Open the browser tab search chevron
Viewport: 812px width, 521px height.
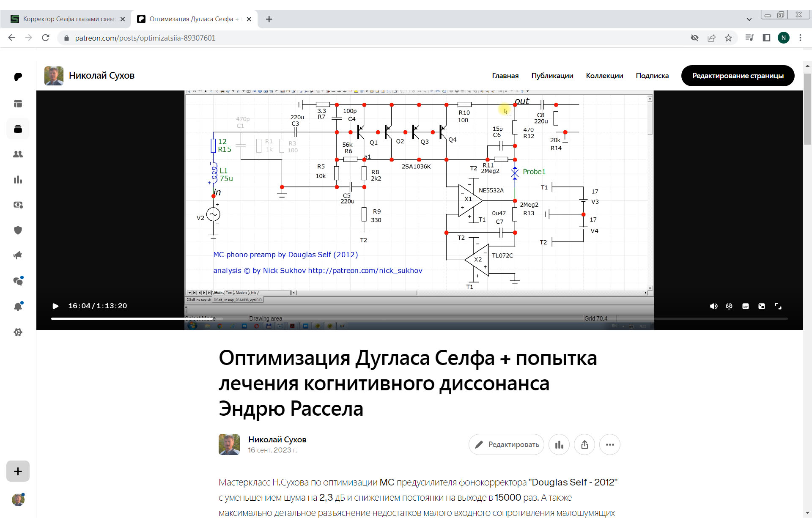[x=749, y=19]
